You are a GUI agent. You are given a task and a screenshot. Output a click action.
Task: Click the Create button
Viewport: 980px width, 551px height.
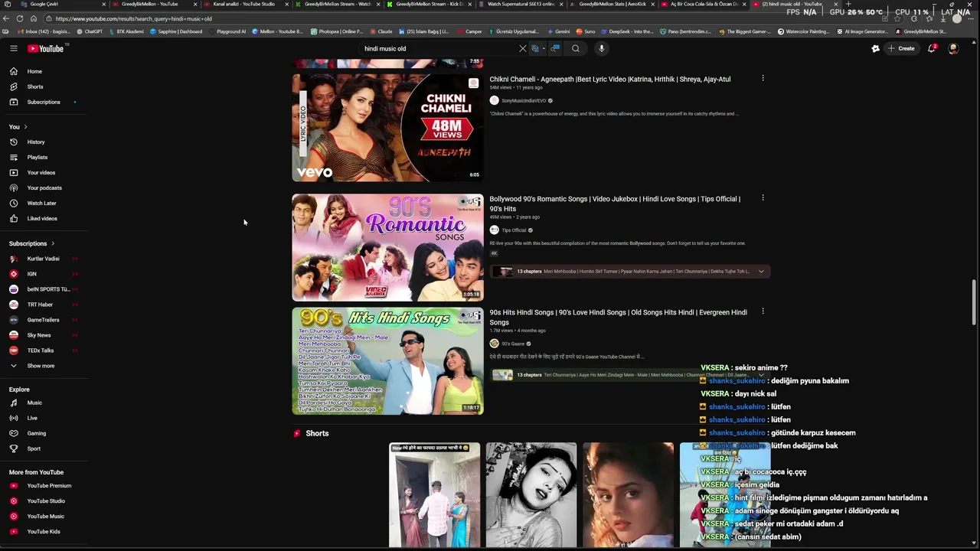pos(901,48)
